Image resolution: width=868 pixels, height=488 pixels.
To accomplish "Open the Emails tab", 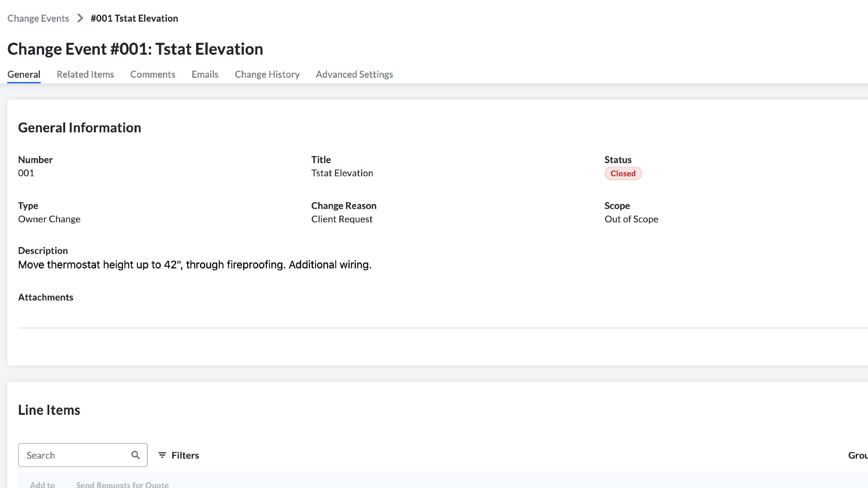I will (x=205, y=74).
